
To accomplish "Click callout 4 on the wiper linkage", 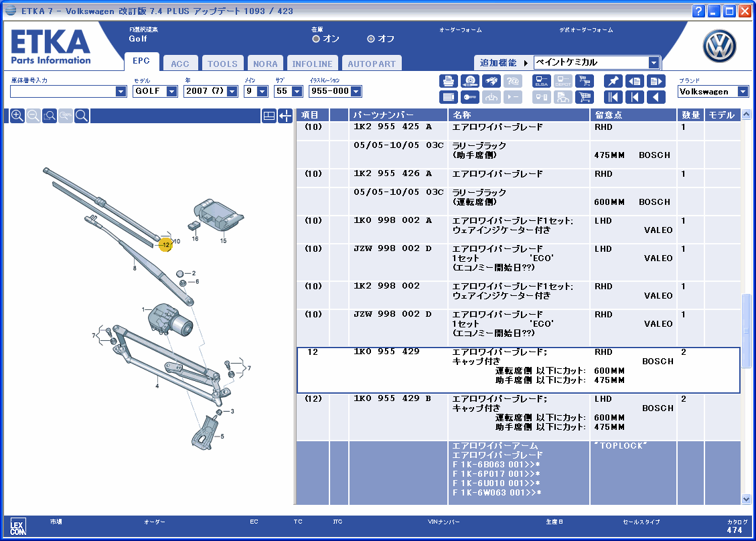I will tap(157, 386).
